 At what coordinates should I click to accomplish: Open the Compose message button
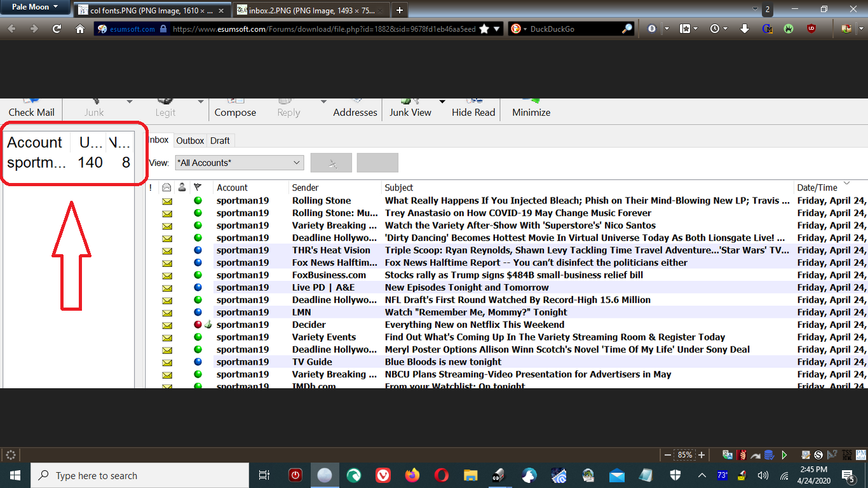pos(235,109)
